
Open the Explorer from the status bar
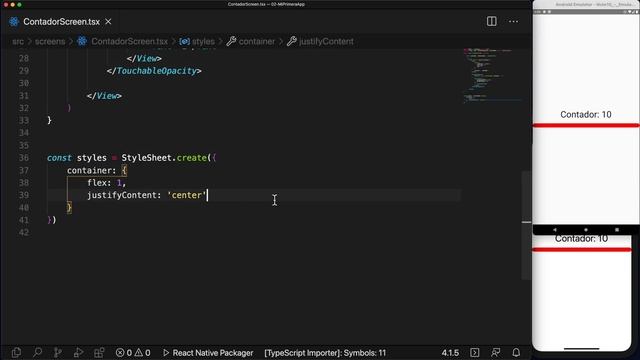16,352
